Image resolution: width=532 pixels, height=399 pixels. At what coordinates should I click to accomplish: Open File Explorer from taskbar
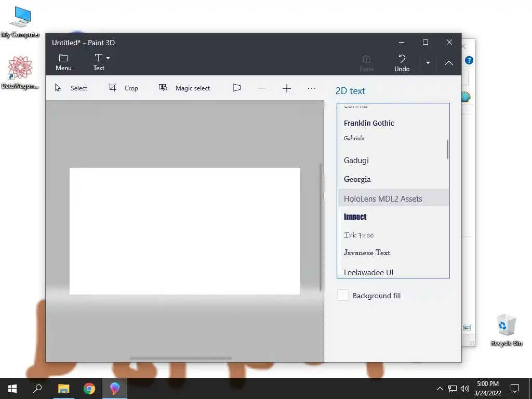click(x=63, y=389)
